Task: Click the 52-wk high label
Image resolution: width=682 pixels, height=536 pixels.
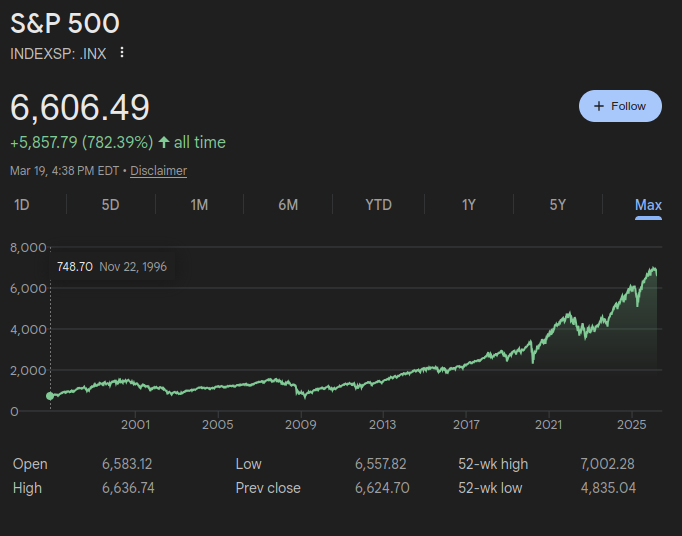Action: tap(493, 464)
